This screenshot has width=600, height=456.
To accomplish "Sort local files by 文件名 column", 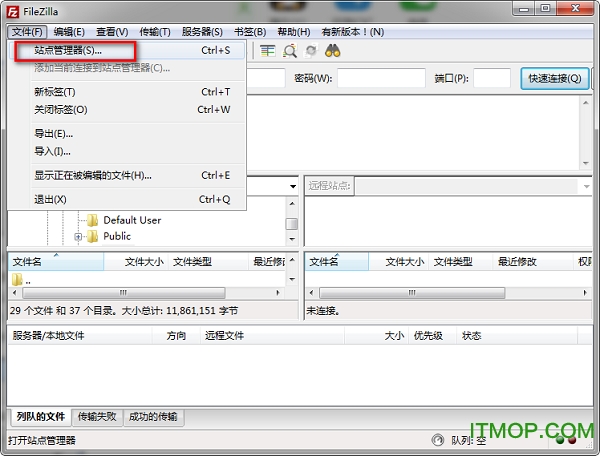I will [x=56, y=262].
